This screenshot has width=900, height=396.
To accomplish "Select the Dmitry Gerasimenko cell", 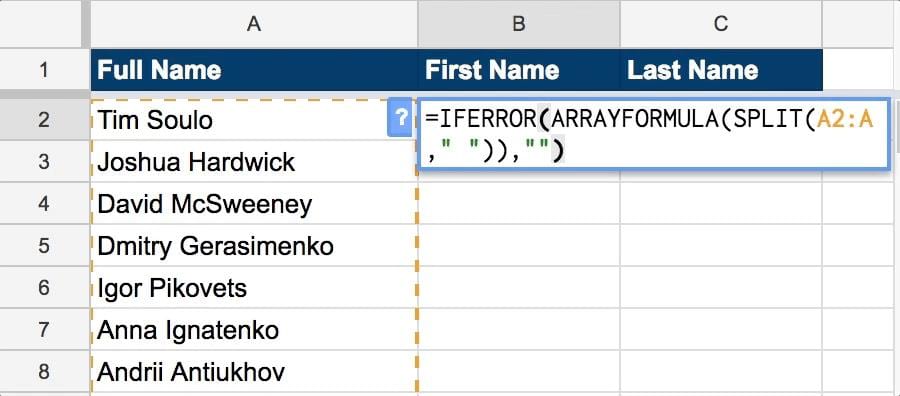I will point(254,246).
